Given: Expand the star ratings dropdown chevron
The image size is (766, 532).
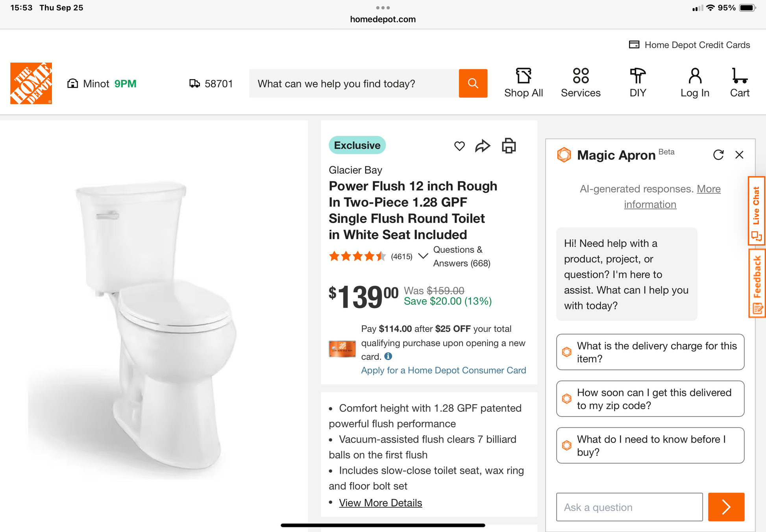Looking at the screenshot, I should point(423,256).
